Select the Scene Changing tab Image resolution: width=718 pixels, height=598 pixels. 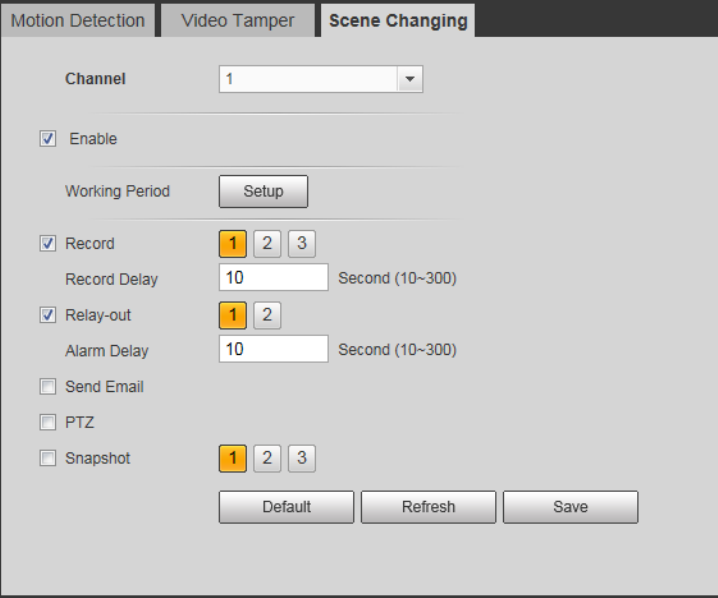click(x=398, y=21)
